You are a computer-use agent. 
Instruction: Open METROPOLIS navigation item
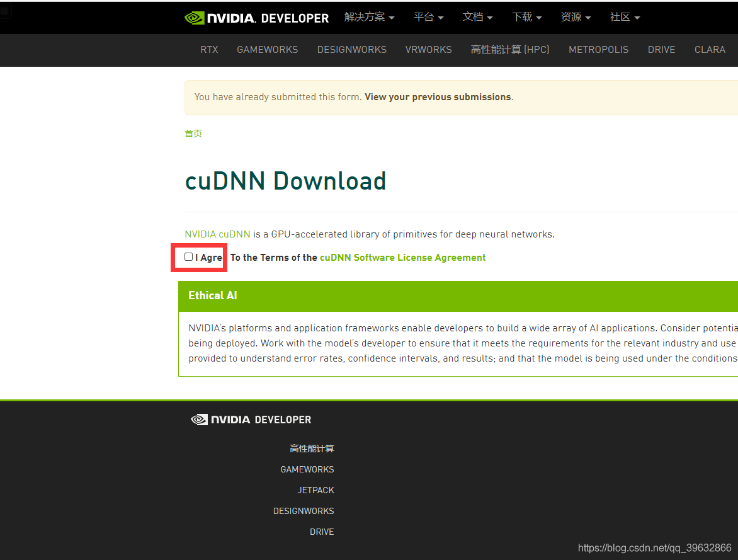coord(598,50)
